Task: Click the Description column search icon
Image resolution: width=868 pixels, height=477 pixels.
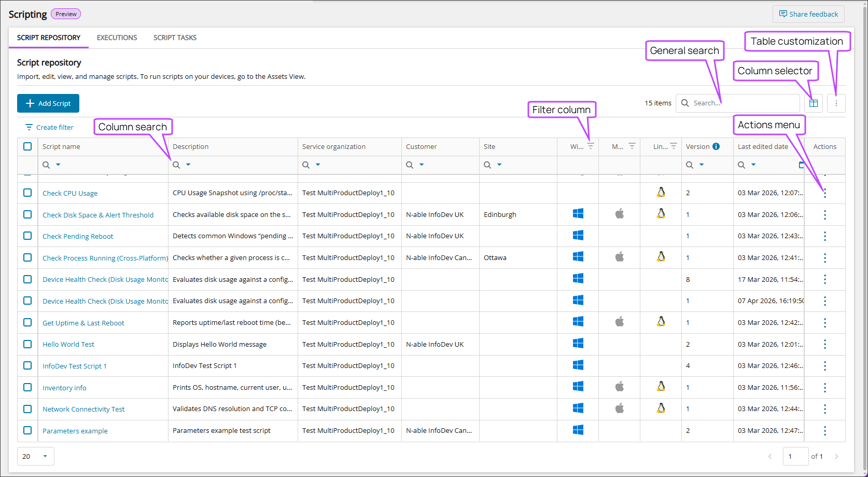Action: (176, 165)
